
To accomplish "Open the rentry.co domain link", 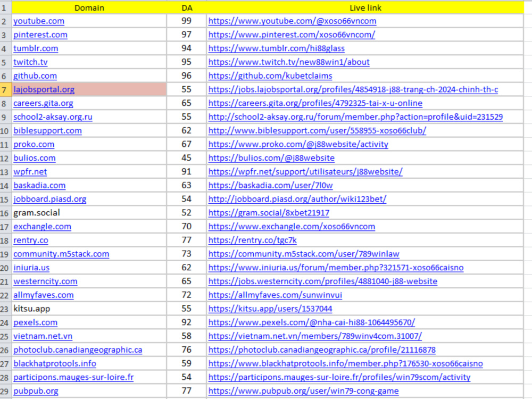I will click(x=30, y=240).
